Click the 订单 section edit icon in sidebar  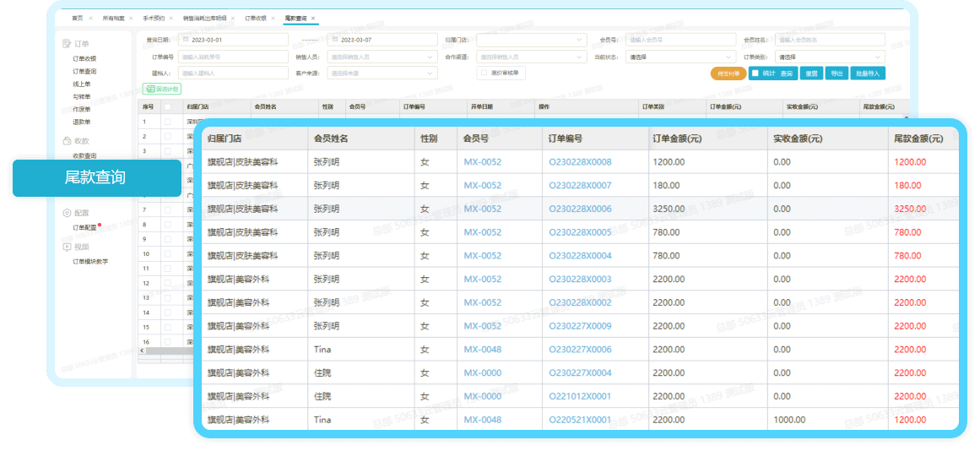[67, 45]
